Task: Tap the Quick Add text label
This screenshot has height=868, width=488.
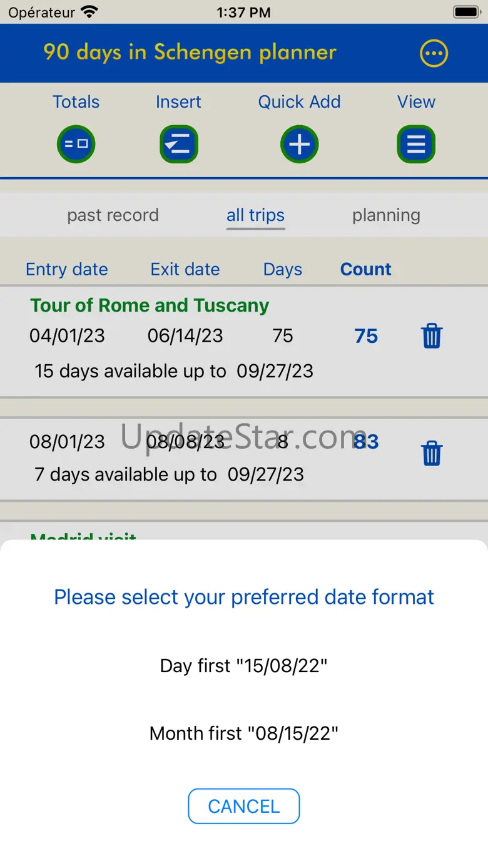Action: 299,102
